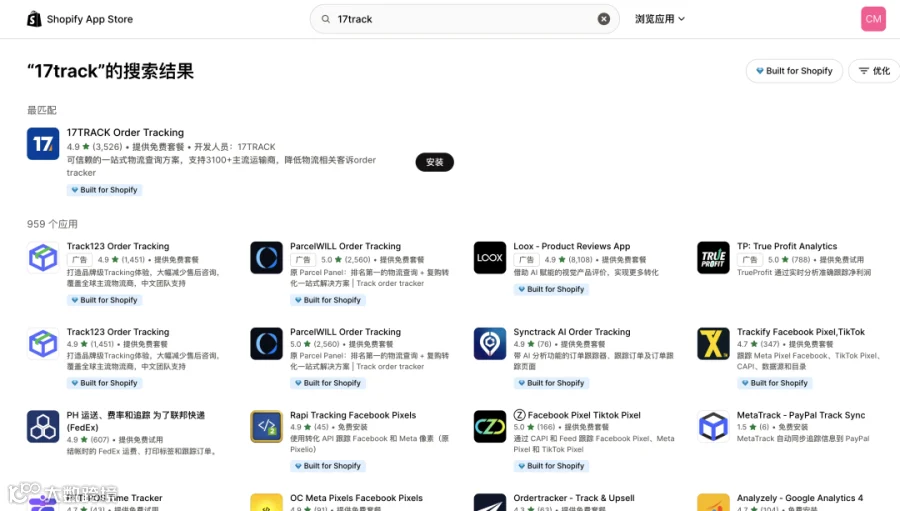900x511 pixels.
Task: Click the PH FedEx app icon
Action: (x=43, y=426)
